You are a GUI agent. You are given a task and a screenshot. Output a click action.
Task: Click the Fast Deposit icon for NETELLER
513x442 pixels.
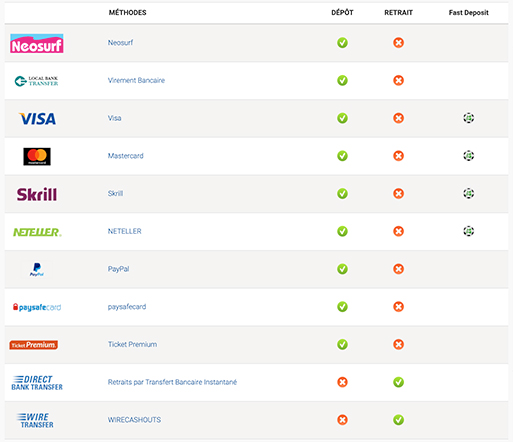(469, 231)
